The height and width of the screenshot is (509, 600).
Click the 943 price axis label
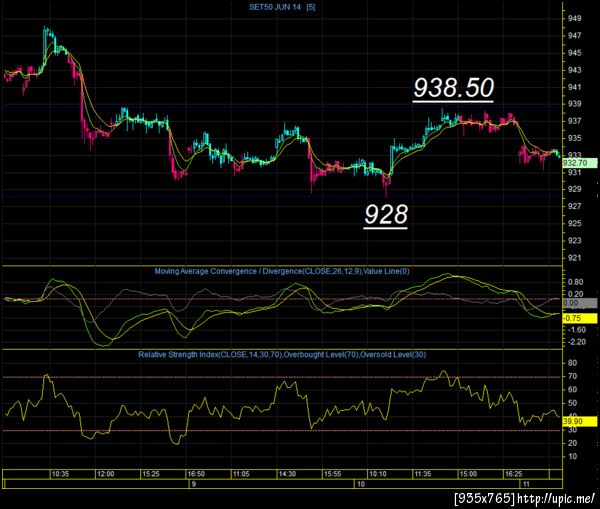pos(574,70)
